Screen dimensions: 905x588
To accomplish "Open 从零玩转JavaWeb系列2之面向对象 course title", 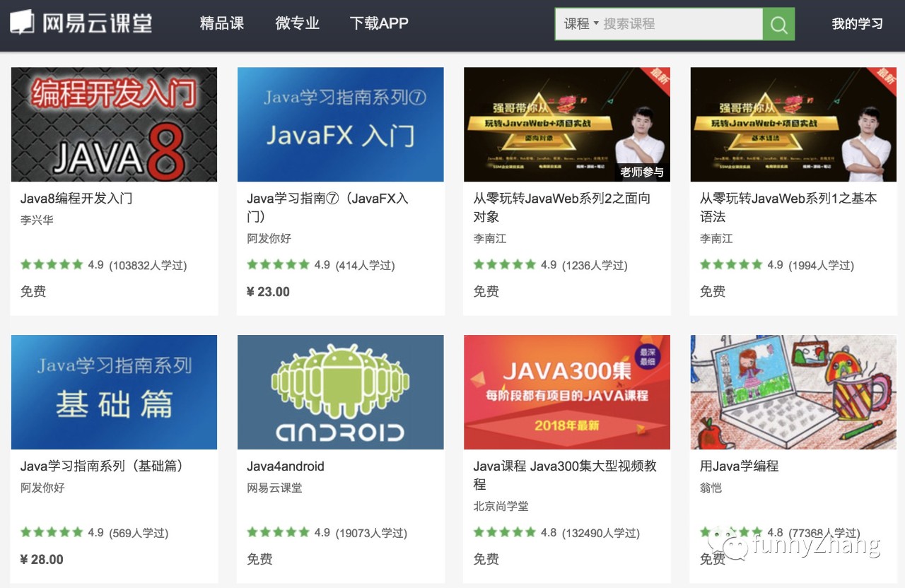I will pos(561,207).
